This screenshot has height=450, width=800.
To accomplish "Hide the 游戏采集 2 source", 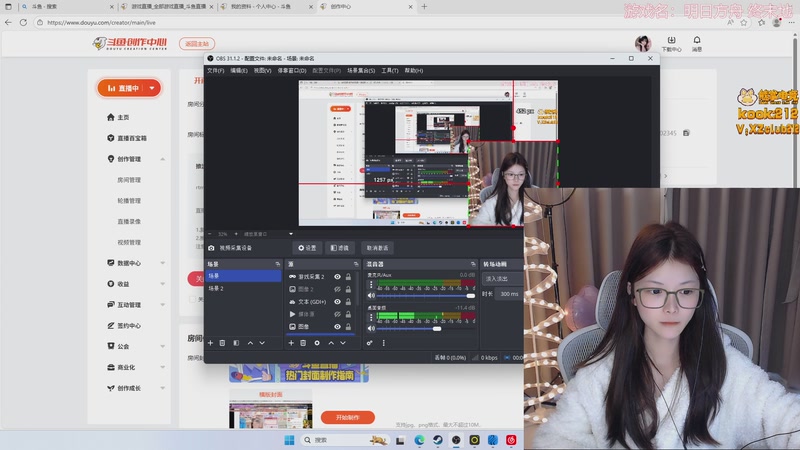I will [x=337, y=277].
